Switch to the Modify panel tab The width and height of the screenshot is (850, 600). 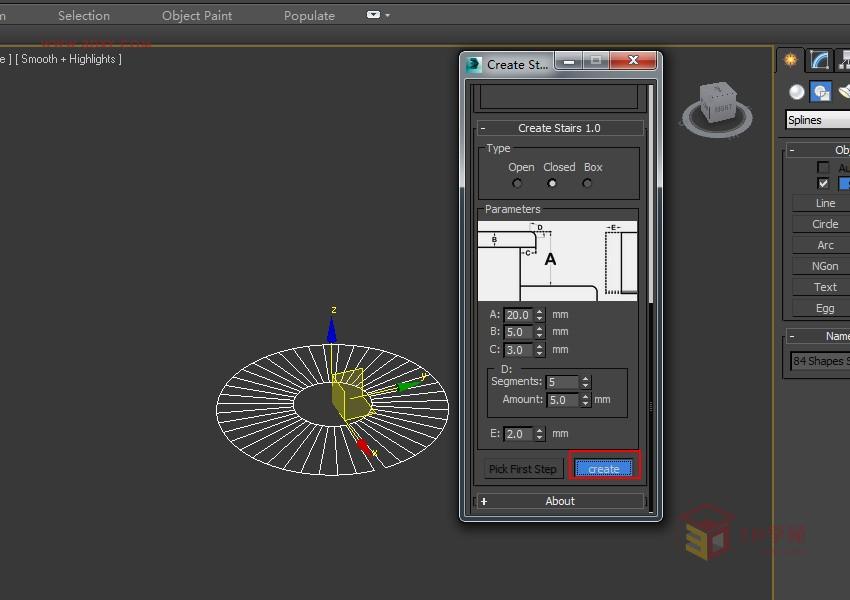click(x=820, y=60)
